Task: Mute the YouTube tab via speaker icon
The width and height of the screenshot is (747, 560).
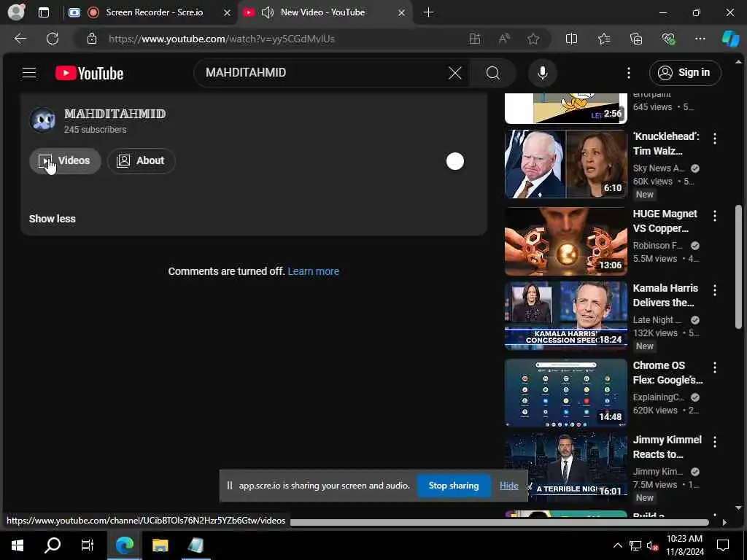Action: 268,12
